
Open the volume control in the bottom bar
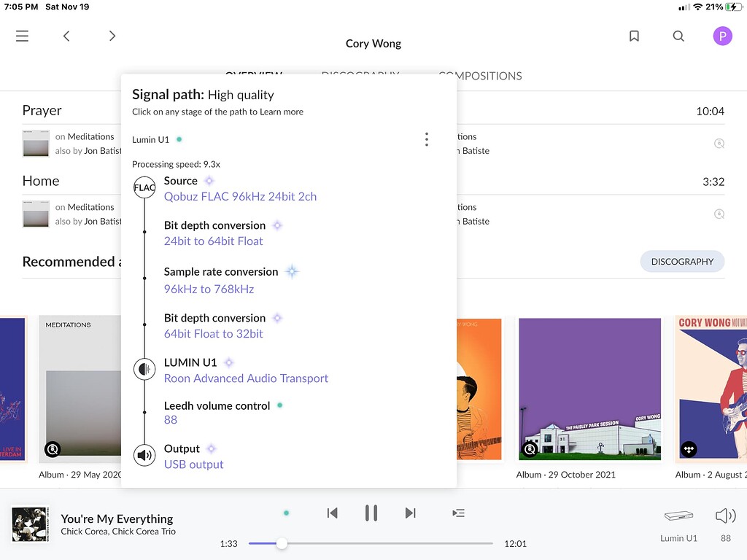[726, 516]
